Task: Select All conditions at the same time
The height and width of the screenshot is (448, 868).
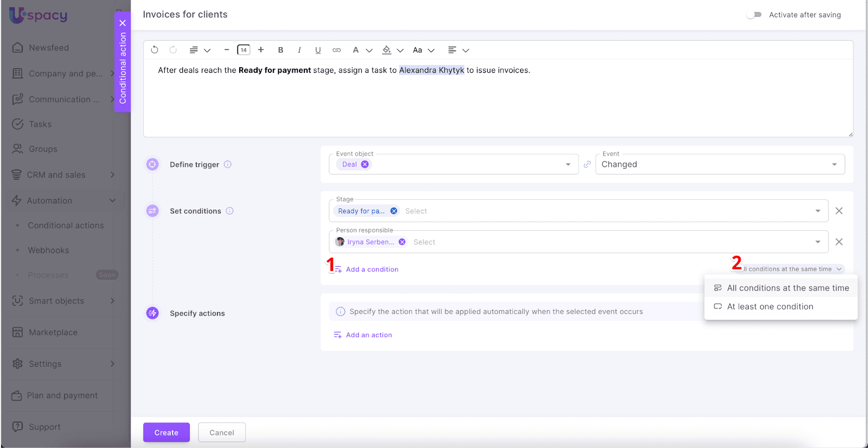Action: pos(787,288)
